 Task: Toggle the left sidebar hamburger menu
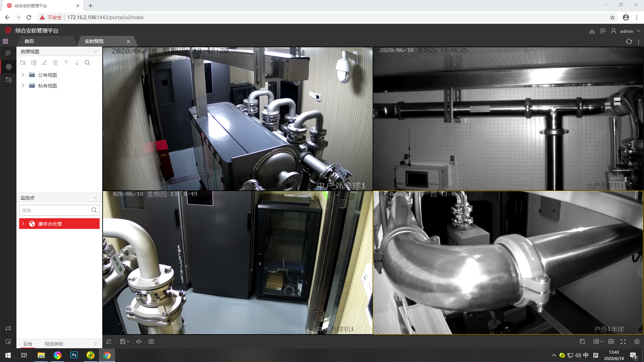tap(8, 53)
